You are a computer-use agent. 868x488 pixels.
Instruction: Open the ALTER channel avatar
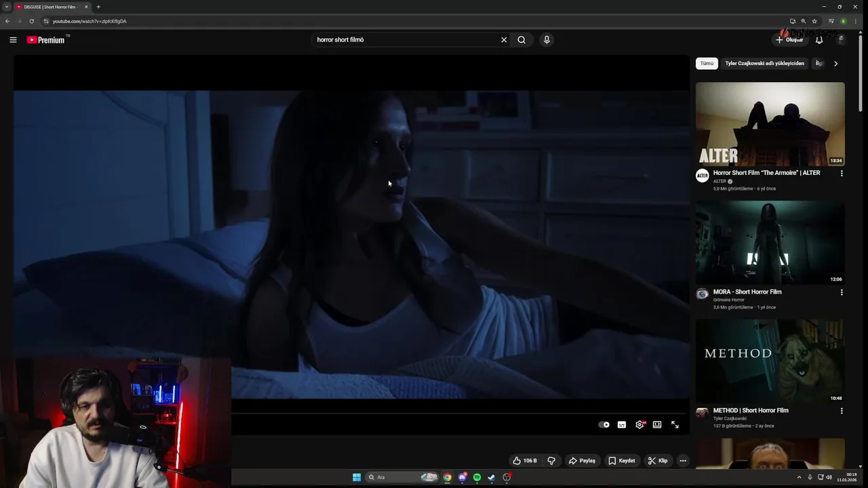coord(703,176)
